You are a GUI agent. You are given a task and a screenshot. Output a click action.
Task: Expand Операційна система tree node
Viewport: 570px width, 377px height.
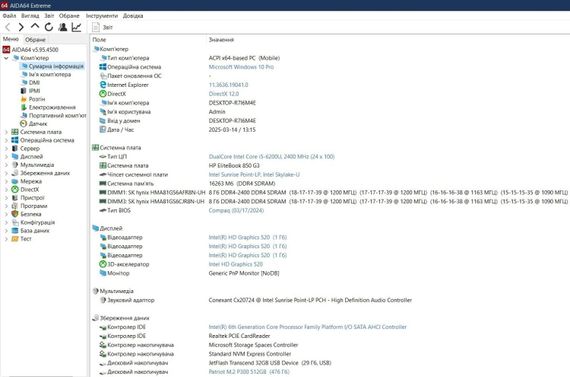click(x=6, y=140)
